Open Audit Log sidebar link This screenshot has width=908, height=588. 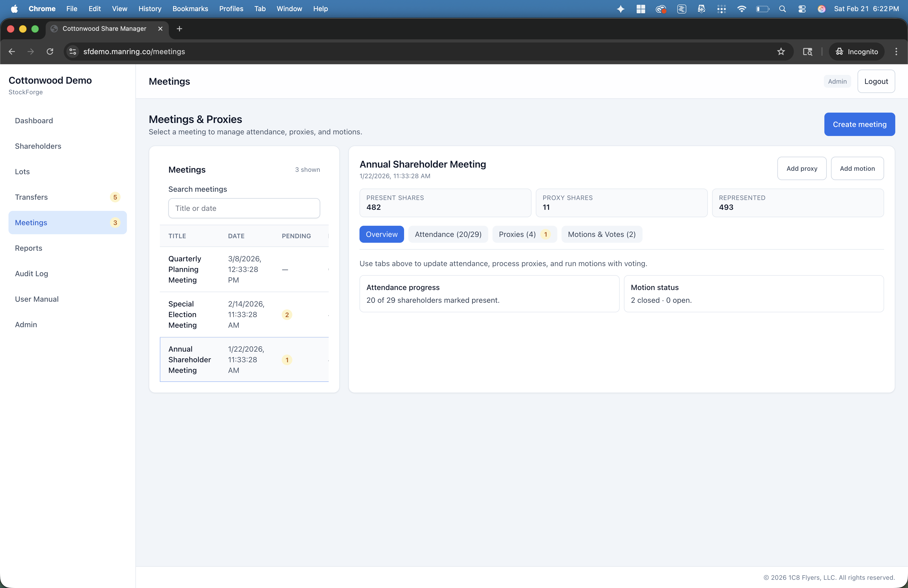pos(31,274)
